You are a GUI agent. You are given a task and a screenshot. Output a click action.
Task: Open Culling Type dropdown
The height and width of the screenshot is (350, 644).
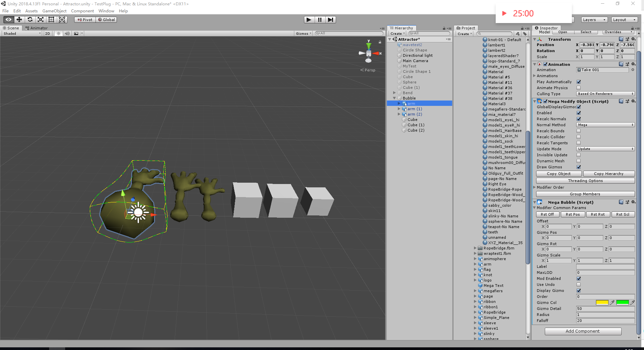pyautogui.click(x=605, y=94)
